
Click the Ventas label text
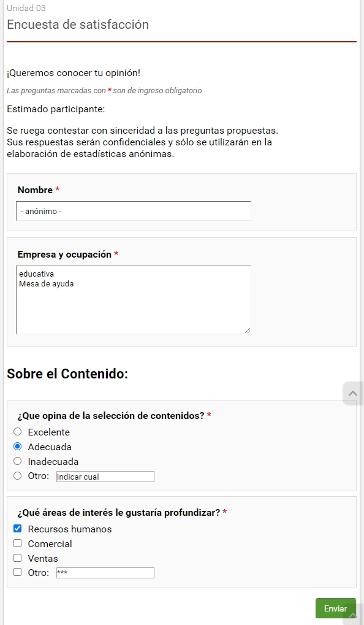pyautogui.click(x=43, y=558)
